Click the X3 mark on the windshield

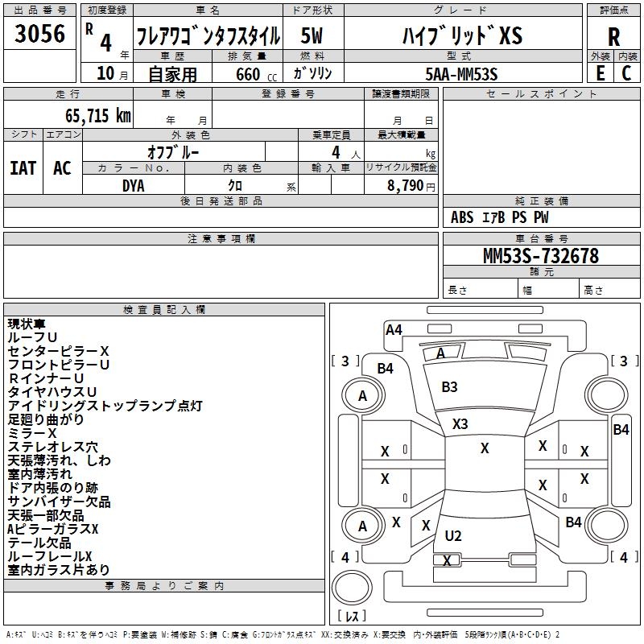click(x=460, y=424)
